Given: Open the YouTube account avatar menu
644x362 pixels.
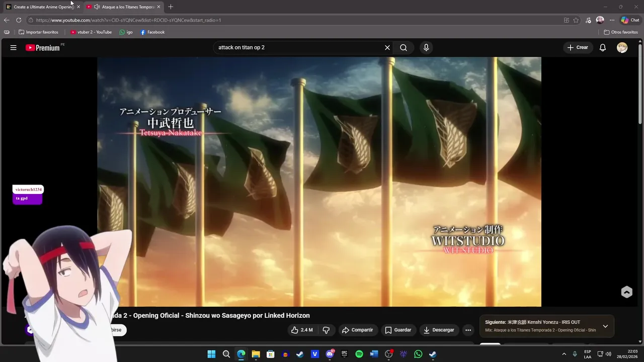Looking at the screenshot, I should coord(622,48).
